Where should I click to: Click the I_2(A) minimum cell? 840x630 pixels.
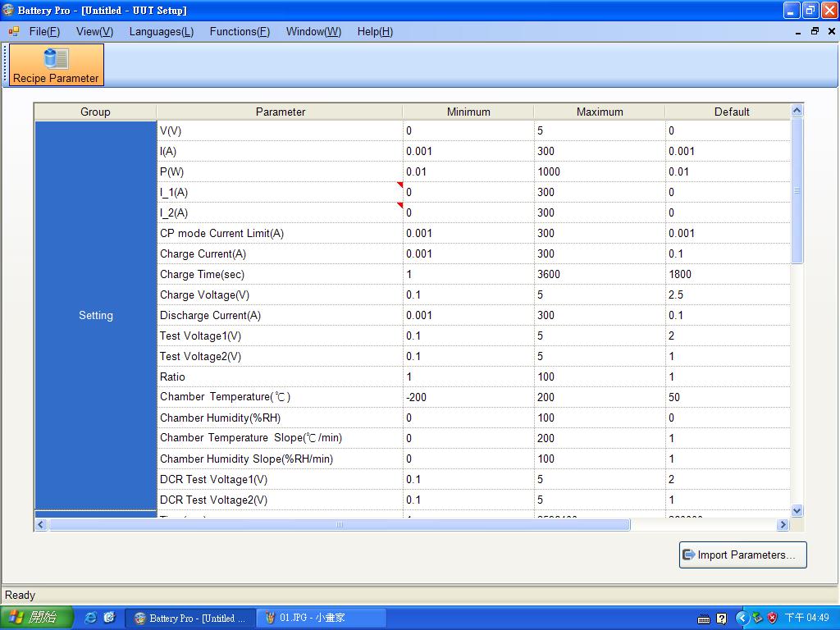(x=468, y=212)
